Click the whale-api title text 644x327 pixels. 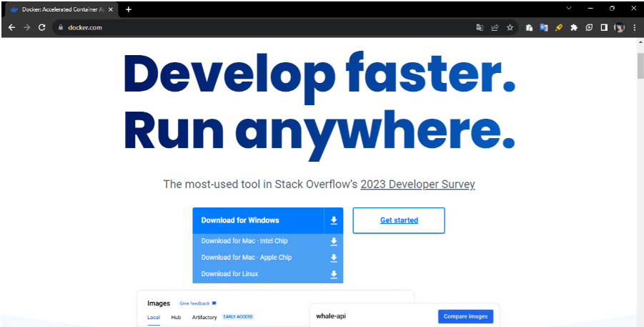tap(331, 316)
